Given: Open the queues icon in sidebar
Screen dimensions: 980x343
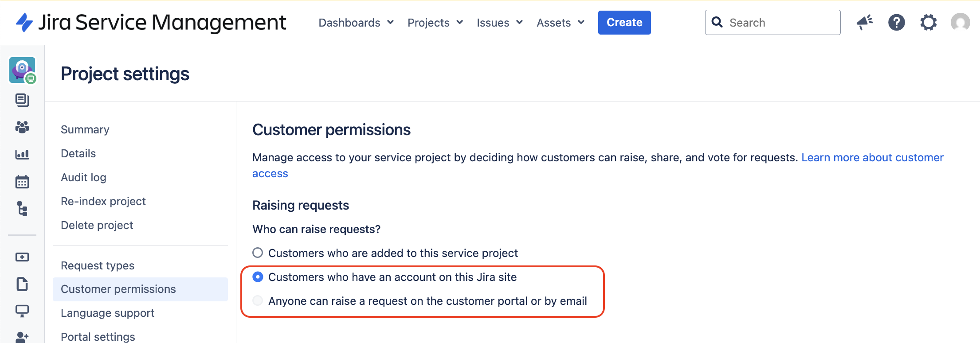Looking at the screenshot, I should [x=22, y=100].
